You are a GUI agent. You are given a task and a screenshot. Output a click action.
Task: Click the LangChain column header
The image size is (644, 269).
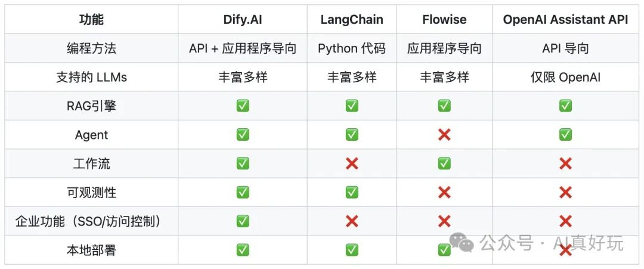[x=352, y=20]
